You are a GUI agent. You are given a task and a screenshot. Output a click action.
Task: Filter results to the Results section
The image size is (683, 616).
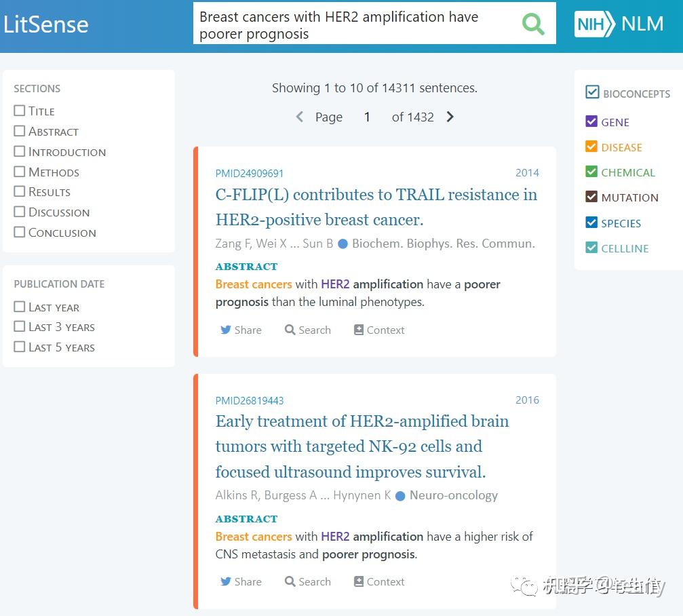coord(20,191)
